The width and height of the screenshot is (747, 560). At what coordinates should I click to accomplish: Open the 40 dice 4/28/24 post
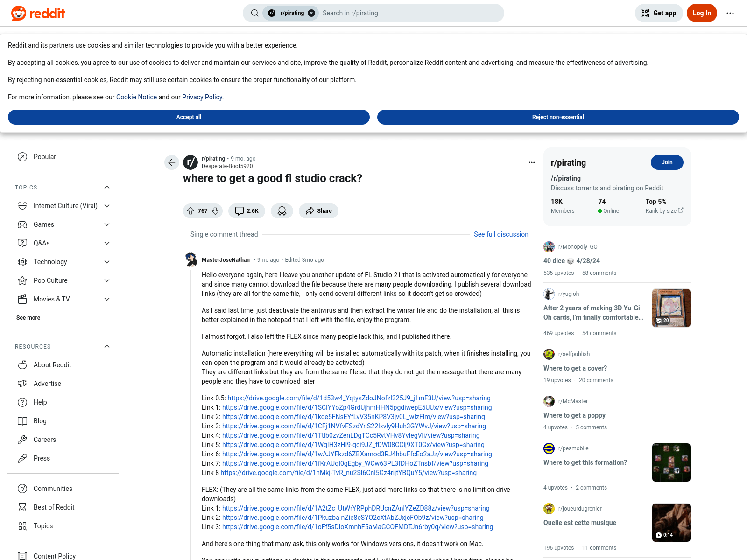571,261
